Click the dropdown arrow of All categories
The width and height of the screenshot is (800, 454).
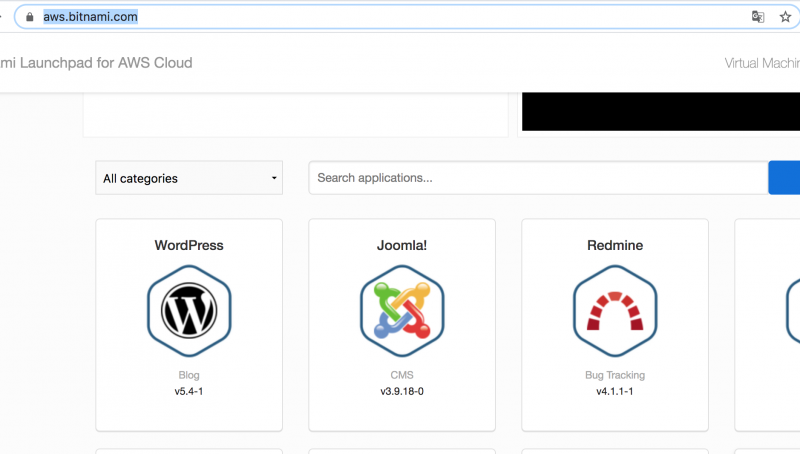274,178
